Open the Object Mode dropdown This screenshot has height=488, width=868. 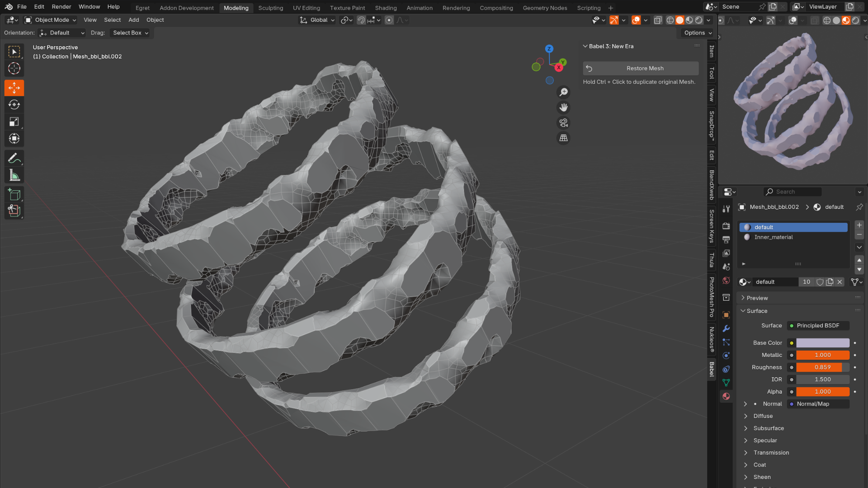(51, 20)
